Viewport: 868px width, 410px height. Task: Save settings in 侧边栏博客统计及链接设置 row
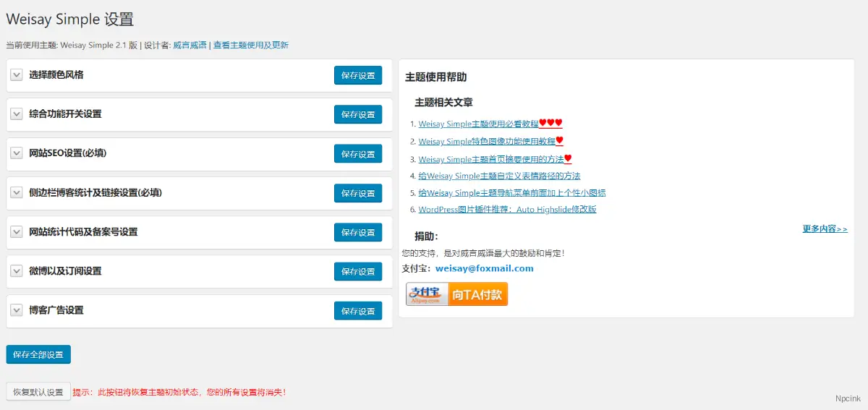tap(358, 193)
